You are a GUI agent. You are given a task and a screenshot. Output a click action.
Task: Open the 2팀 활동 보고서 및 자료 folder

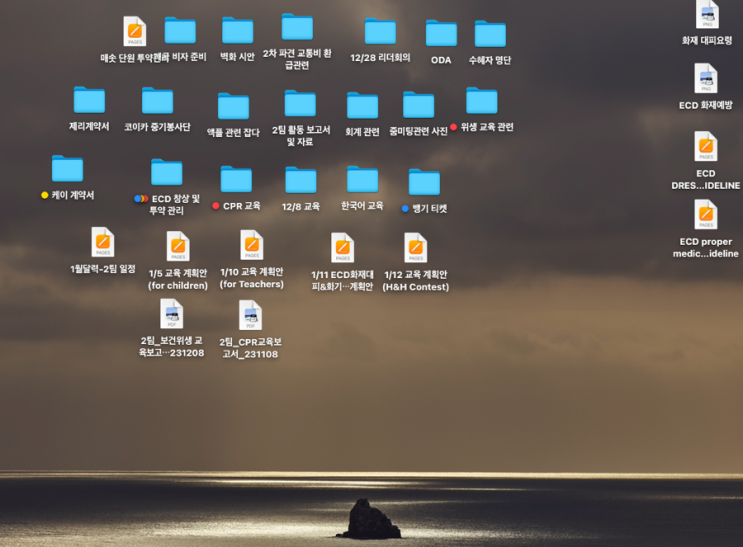point(300,103)
